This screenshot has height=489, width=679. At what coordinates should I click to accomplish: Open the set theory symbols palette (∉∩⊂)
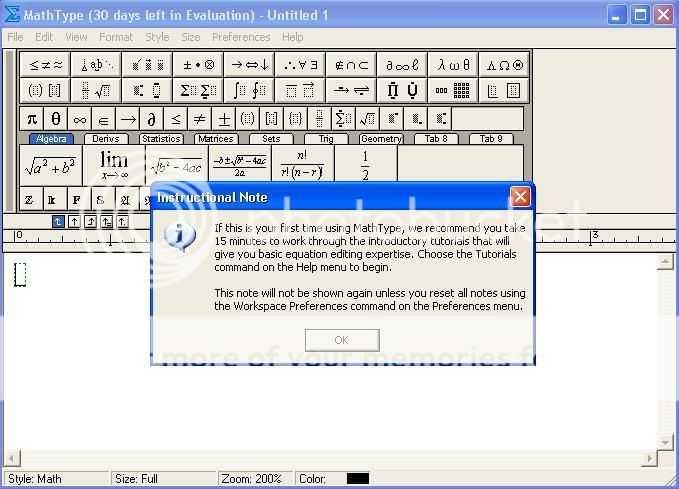pos(349,65)
